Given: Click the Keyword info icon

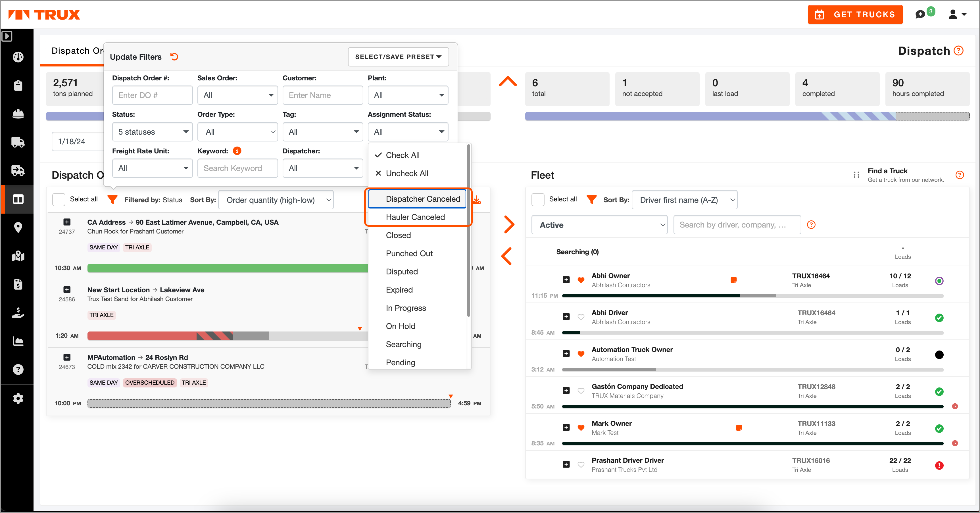Looking at the screenshot, I should pos(237,151).
